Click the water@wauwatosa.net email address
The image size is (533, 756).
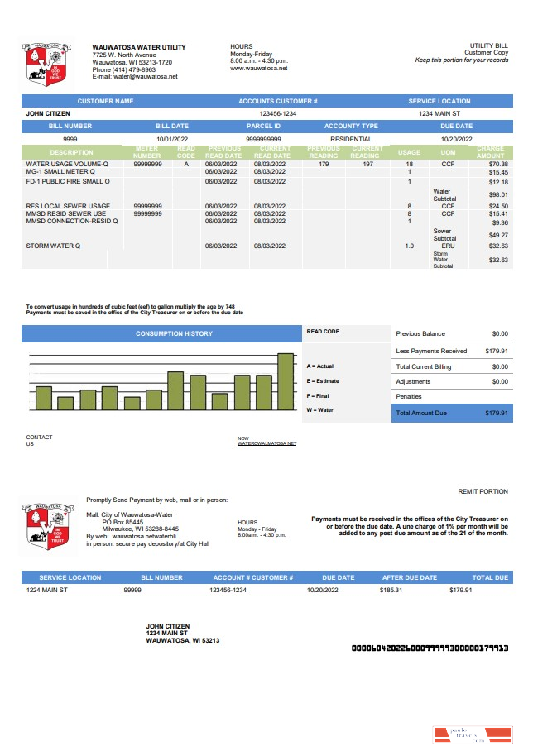point(145,76)
